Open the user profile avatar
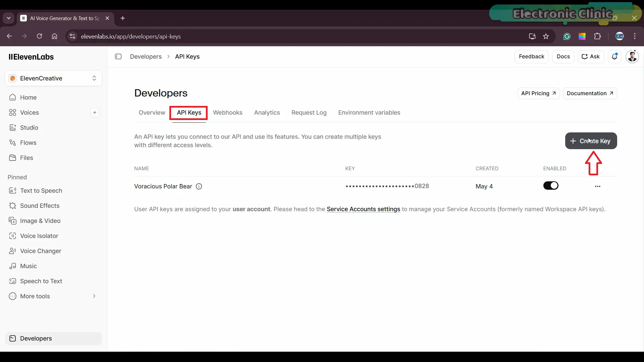This screenshot has width=644, height=362. click(x=632, y=57)
